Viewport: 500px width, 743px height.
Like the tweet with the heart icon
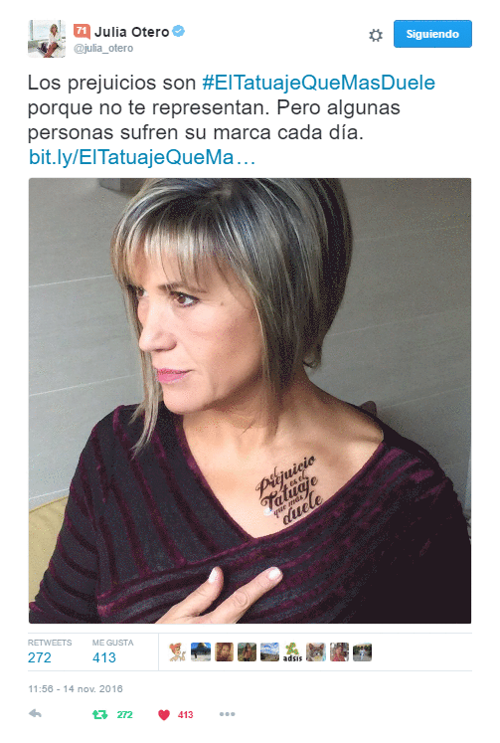coord(164,715)
